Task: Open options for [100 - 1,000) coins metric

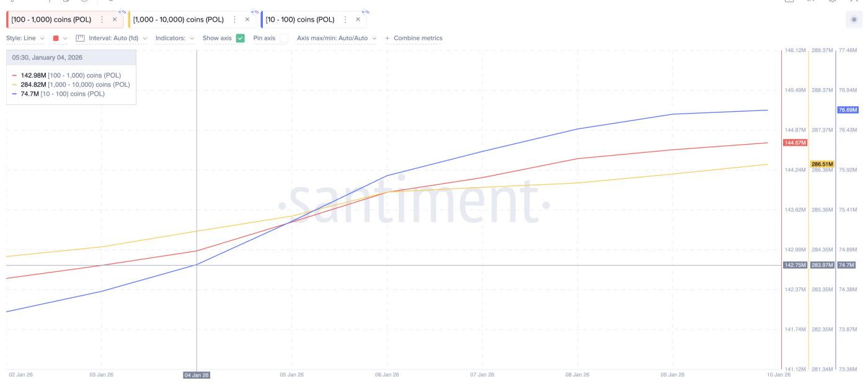Action: (102, 20)
